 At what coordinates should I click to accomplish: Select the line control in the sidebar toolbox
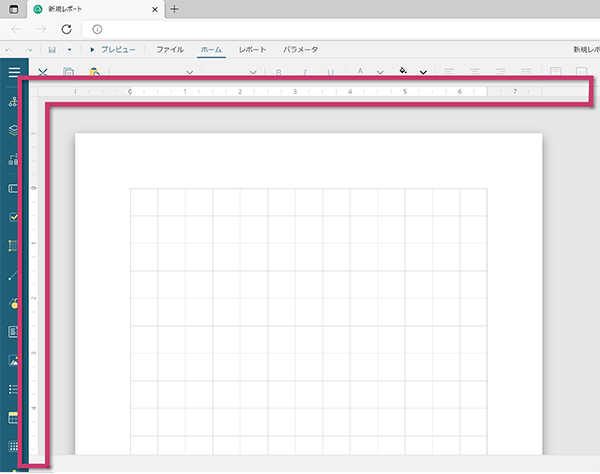point(14,274)
